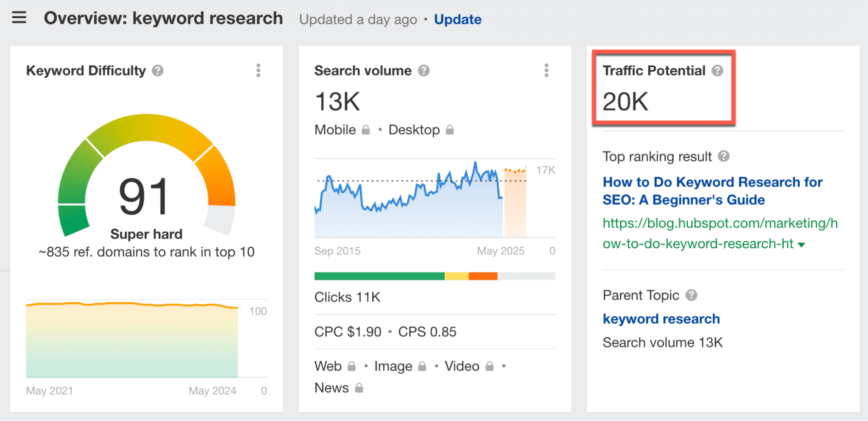
Task: Click the Sep 2015 chart axis label
Action: point(337,251)
